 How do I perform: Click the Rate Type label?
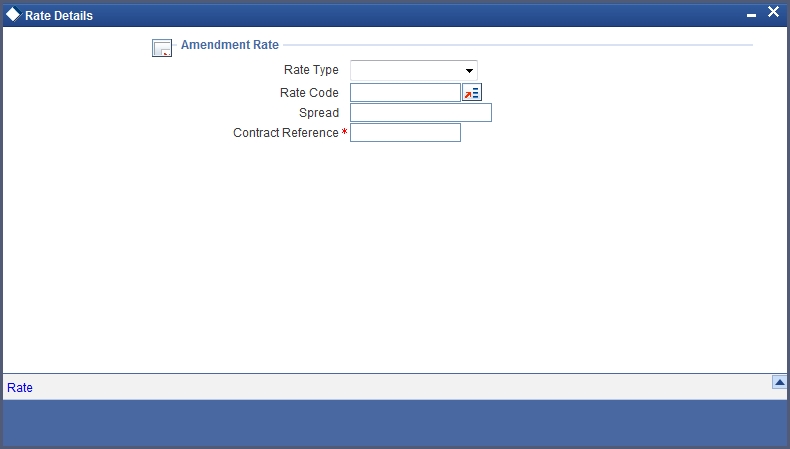pos(311,70)
